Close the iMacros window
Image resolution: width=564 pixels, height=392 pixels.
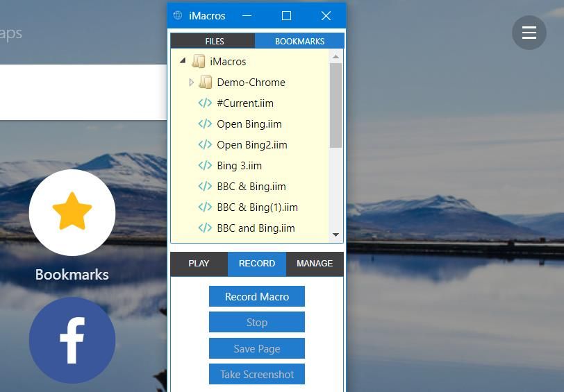click(326, 16)
